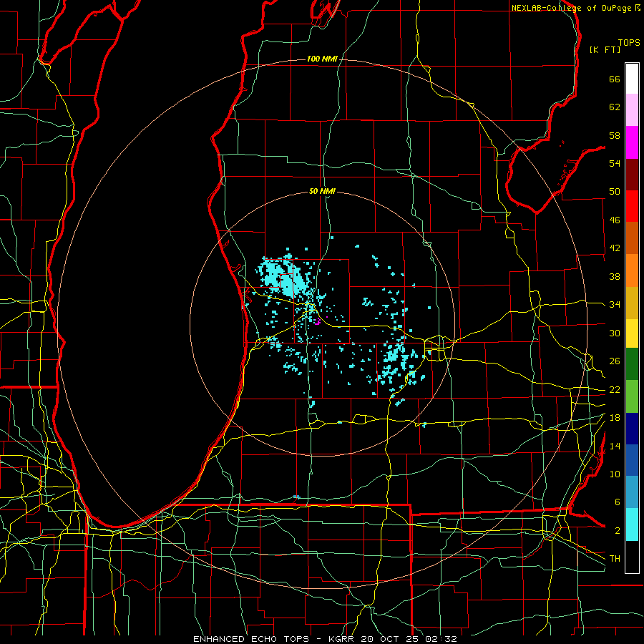The image size is (644, 644).
Task: Choose the cyan swatch in the color scale
Action: point(632,525)
